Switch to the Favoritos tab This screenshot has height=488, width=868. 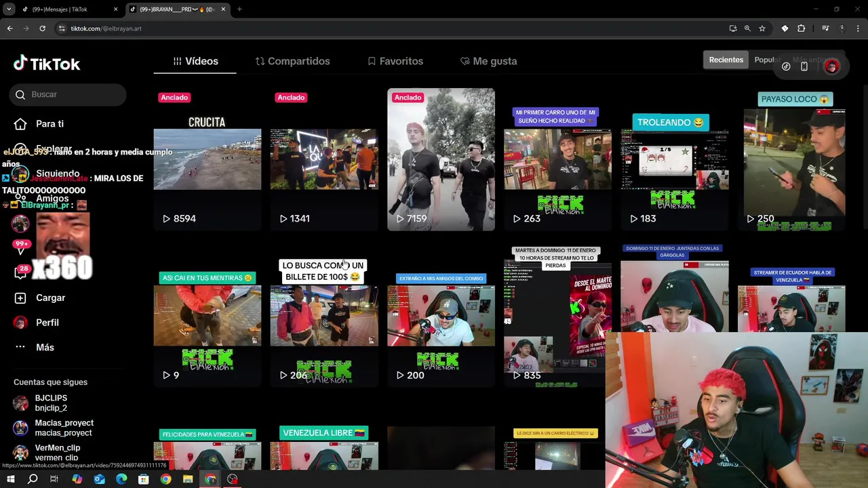tap(395, 61)
